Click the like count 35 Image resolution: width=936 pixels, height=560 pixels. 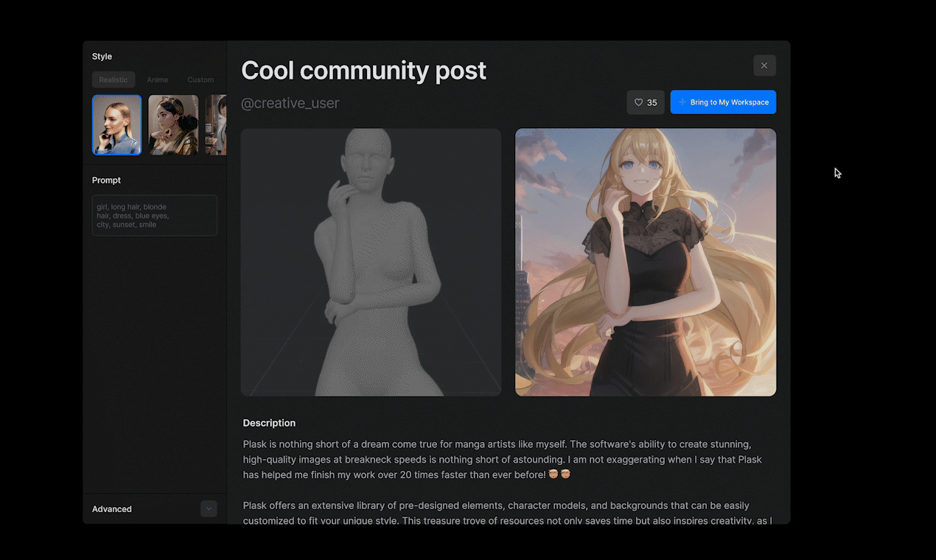(652, 103)
